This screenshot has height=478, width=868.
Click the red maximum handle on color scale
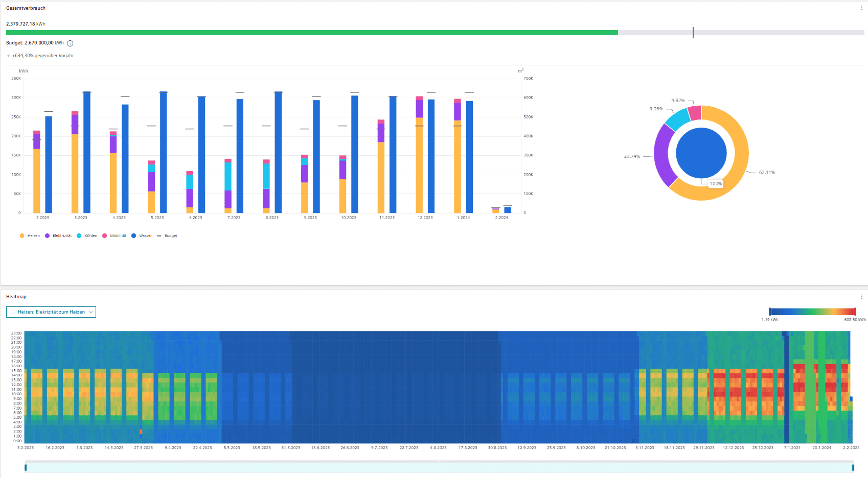tap(855, 312)
